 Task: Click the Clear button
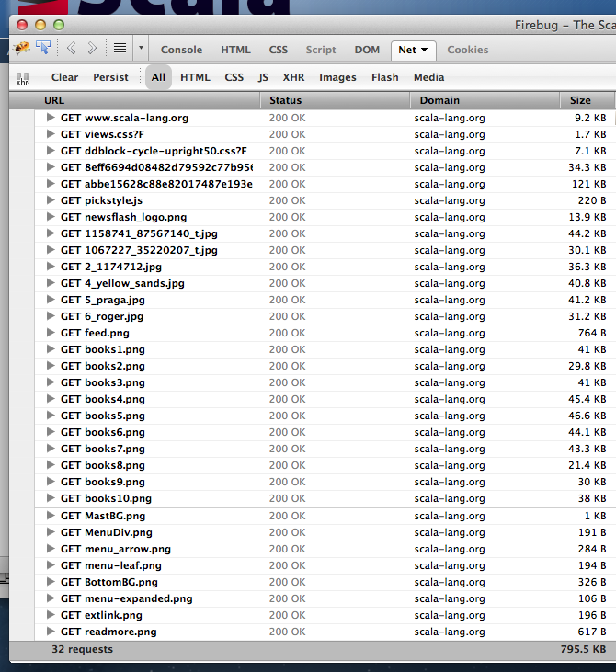click(64, 77)
